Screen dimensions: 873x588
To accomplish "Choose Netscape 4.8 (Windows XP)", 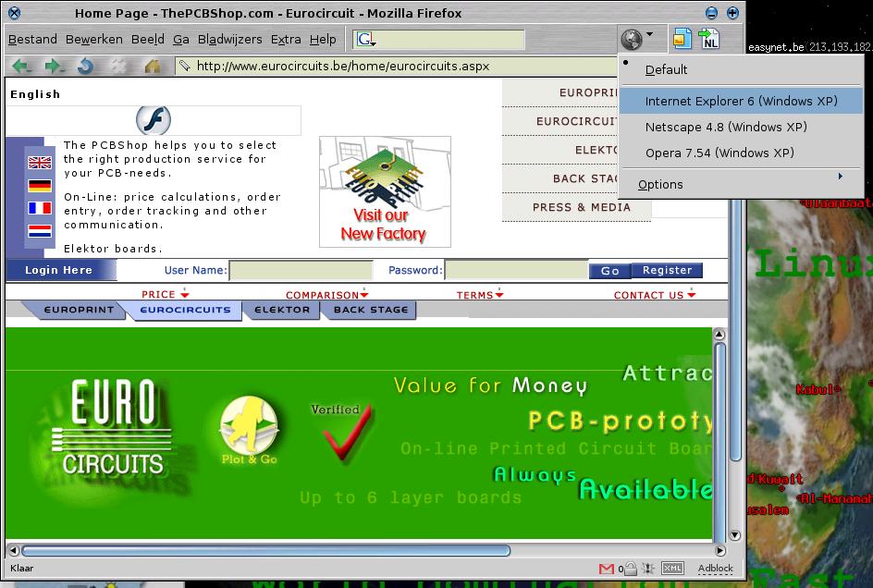I will click(x=741, y=127).
